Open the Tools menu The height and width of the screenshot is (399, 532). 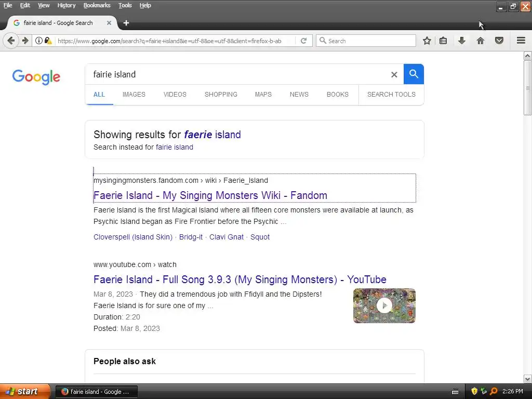click(125, 5)
